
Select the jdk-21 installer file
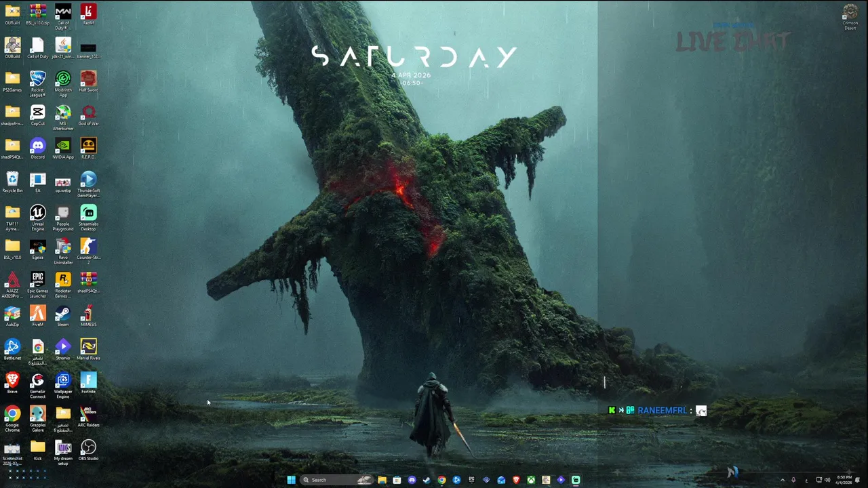coord(63,48)
